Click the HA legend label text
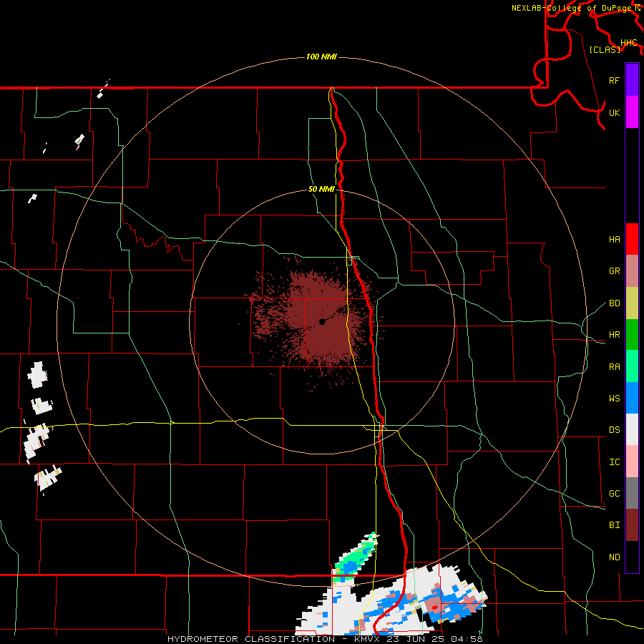 point(615,240)
